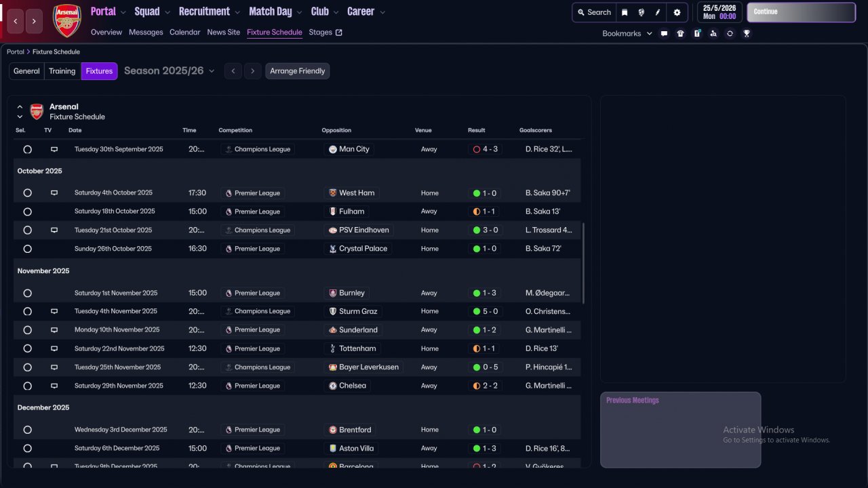868x488 pixels.
Task: Click the pencil edit icon
Action: [658, 12]
